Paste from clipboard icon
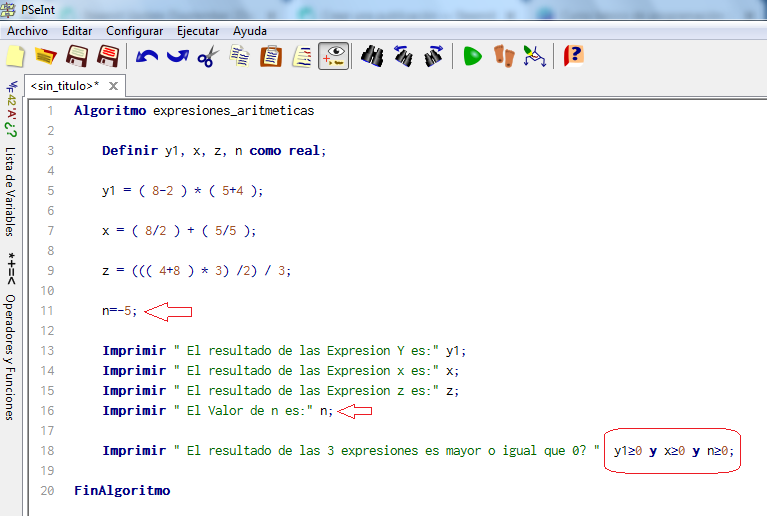 271,56
